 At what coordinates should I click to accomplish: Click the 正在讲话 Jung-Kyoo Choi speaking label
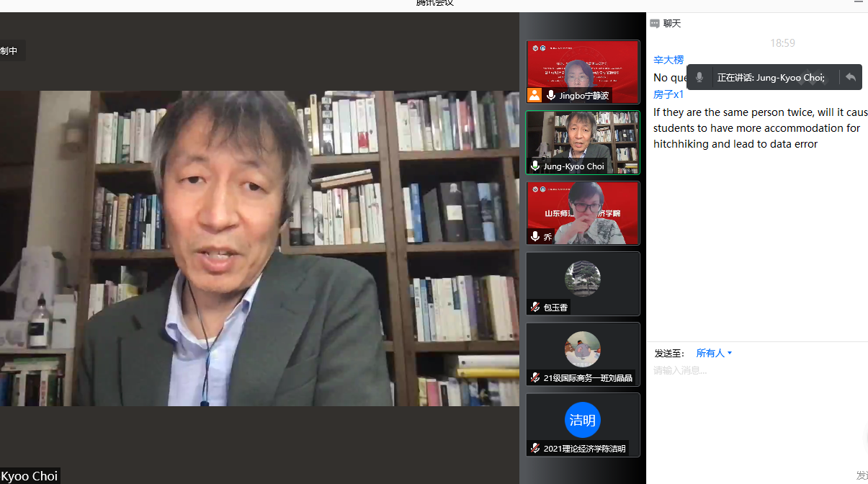click(771, 77)
